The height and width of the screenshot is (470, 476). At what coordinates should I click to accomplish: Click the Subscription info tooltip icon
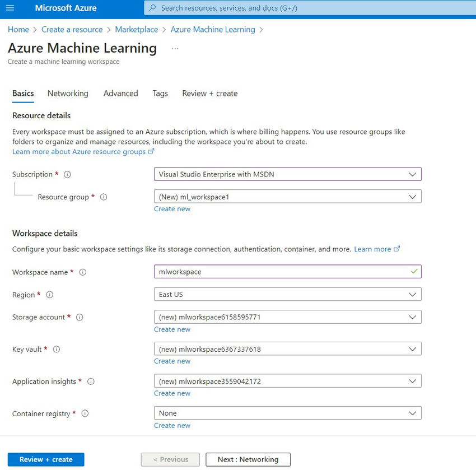(67, 174)
